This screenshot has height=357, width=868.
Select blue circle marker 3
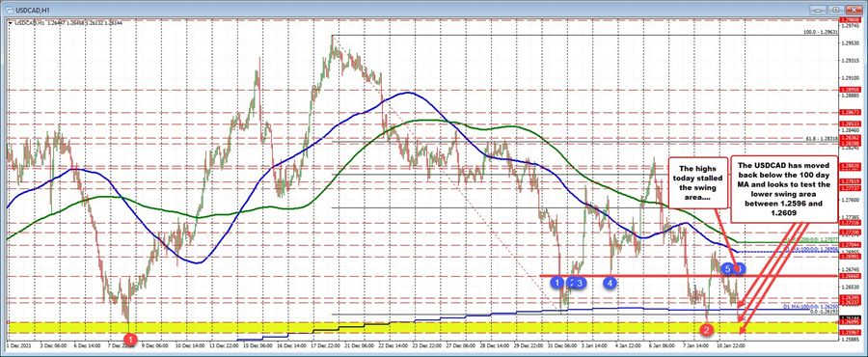click(x=580, y=283)
